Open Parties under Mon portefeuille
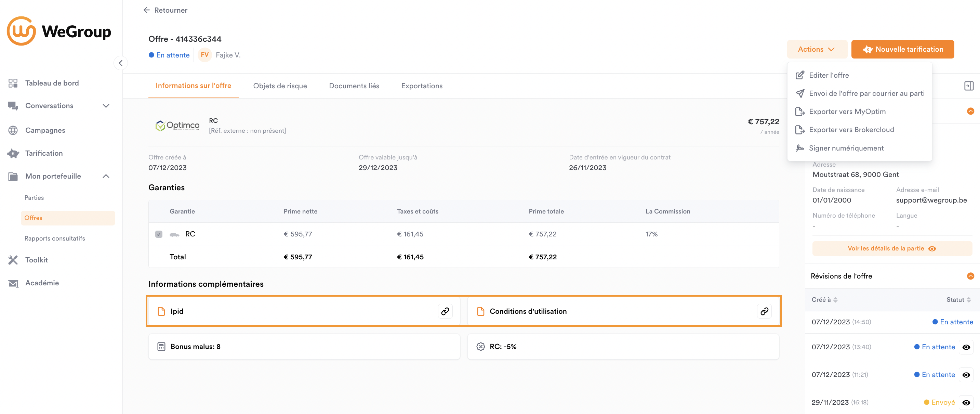 coord(34,197)
